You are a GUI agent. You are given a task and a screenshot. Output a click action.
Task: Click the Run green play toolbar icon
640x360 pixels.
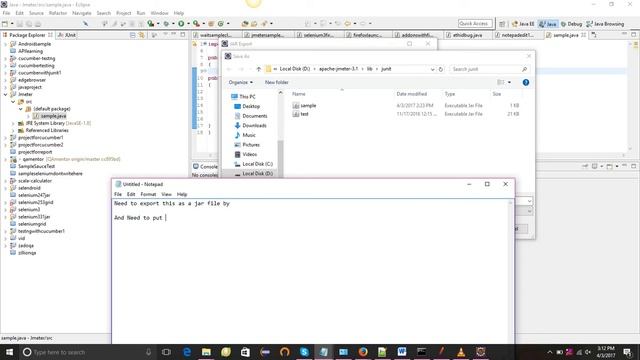pyautogui.click(x=181, y=24)
